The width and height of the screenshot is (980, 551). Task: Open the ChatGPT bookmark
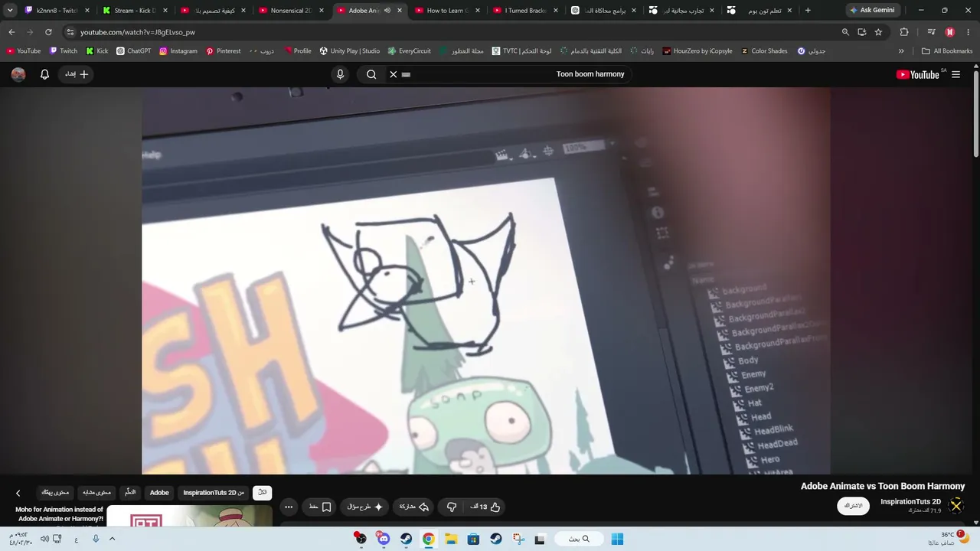(x=134, y=51)
